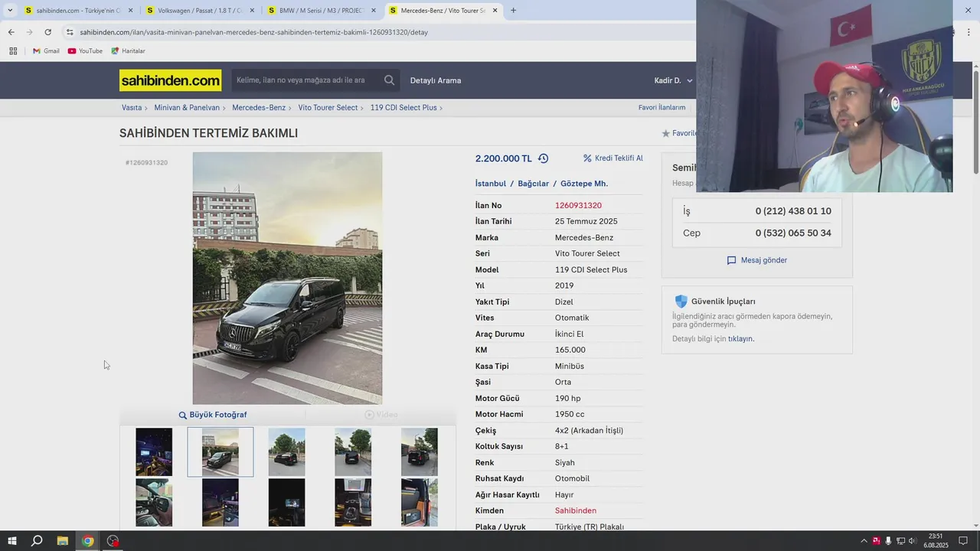Image resolution: width=980 pixels, height=551 pixels.
Task: Select the rear-view van fourth thumbnail
Action: (x=353, y=452)
